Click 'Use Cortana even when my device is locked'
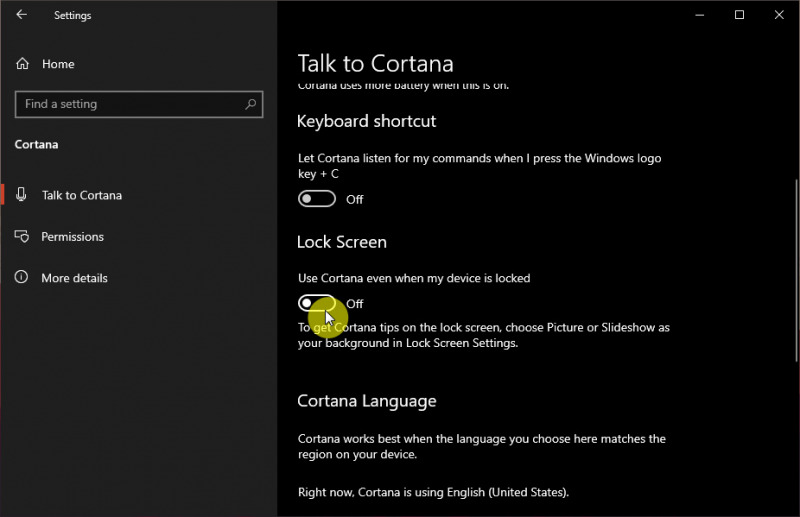The height and width of the screenshot is (517, 800). [x=414, y=278]
